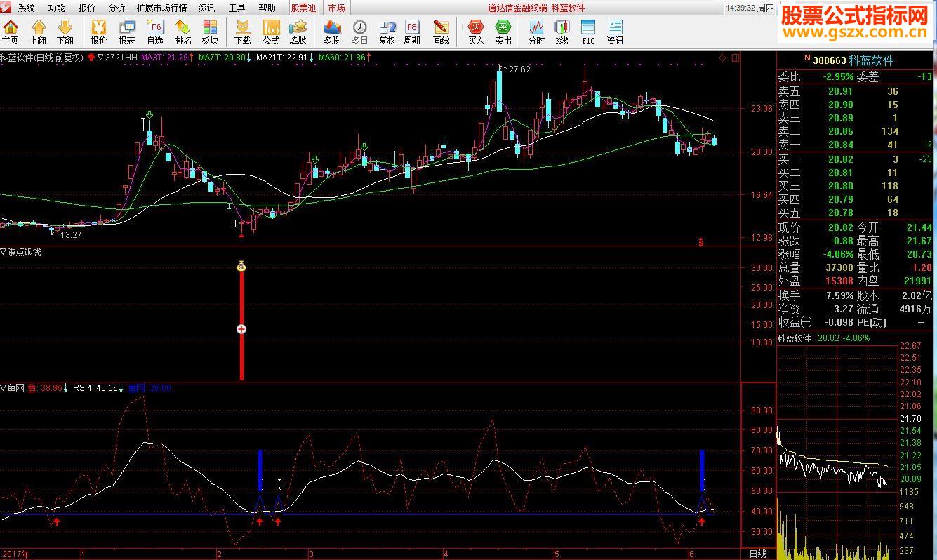Switch to the 市场 tab

coord(336,8)
